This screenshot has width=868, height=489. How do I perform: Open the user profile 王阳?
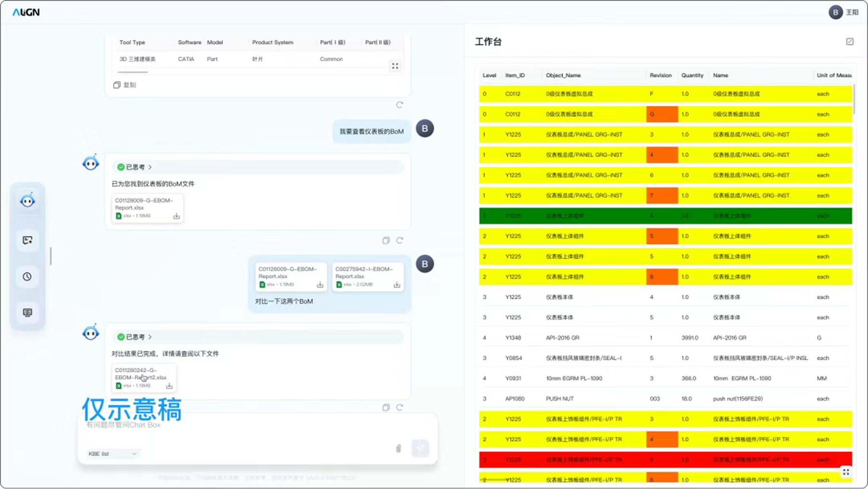click(x=843, y=13)
